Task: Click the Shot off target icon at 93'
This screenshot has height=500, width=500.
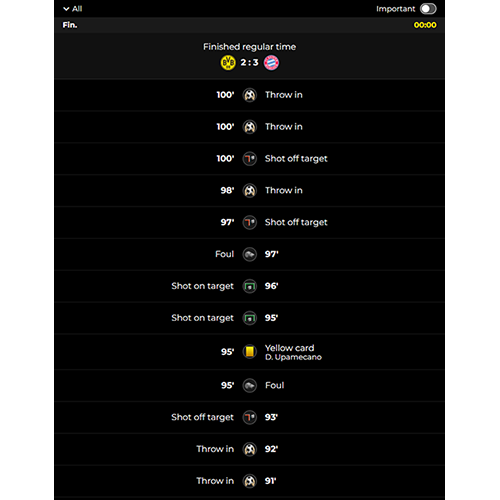Action: point(250,417)
